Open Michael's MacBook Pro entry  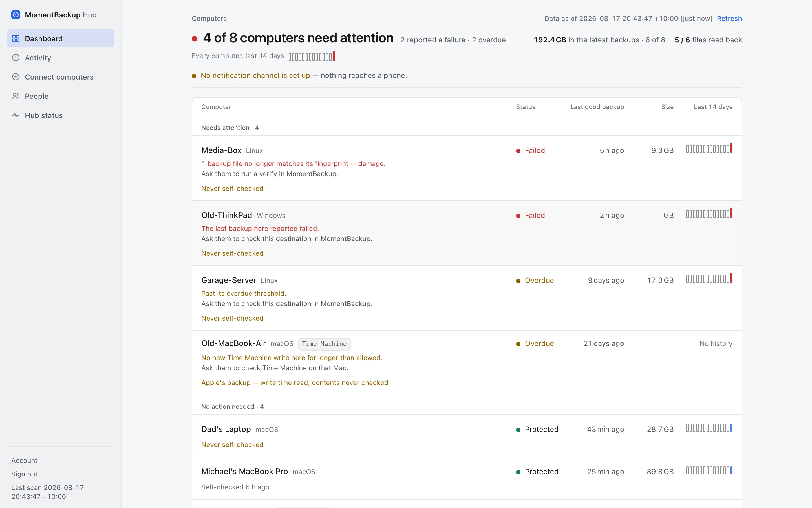point(244,471)
